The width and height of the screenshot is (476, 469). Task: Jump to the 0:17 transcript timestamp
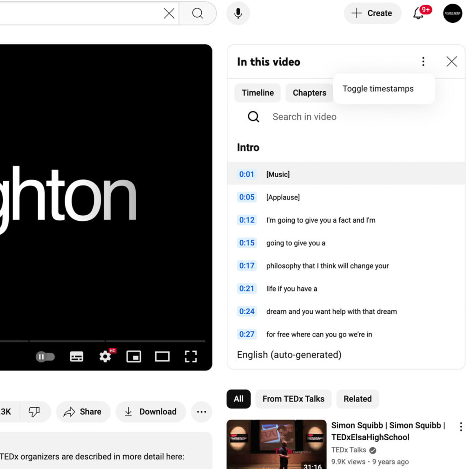pos(246,265)
